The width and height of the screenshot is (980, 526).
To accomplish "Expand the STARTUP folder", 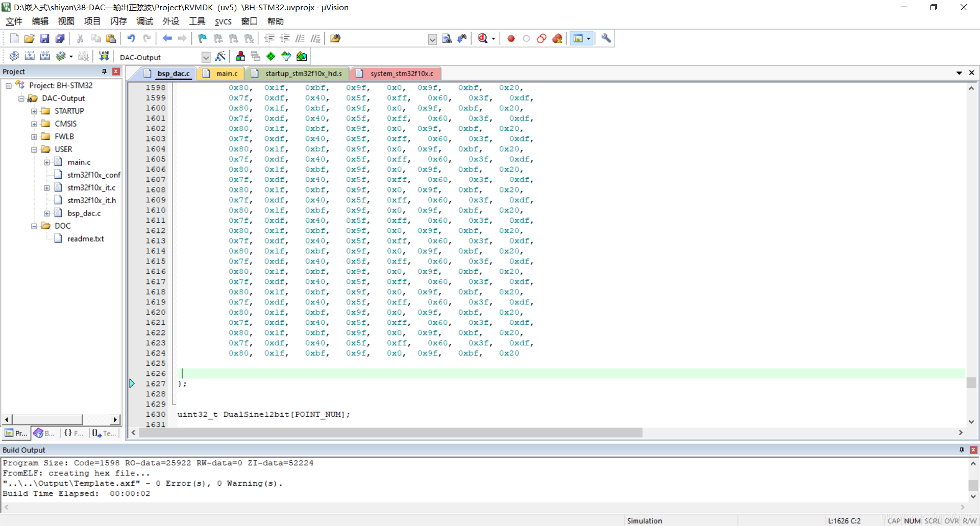I will tap(34, 111).
